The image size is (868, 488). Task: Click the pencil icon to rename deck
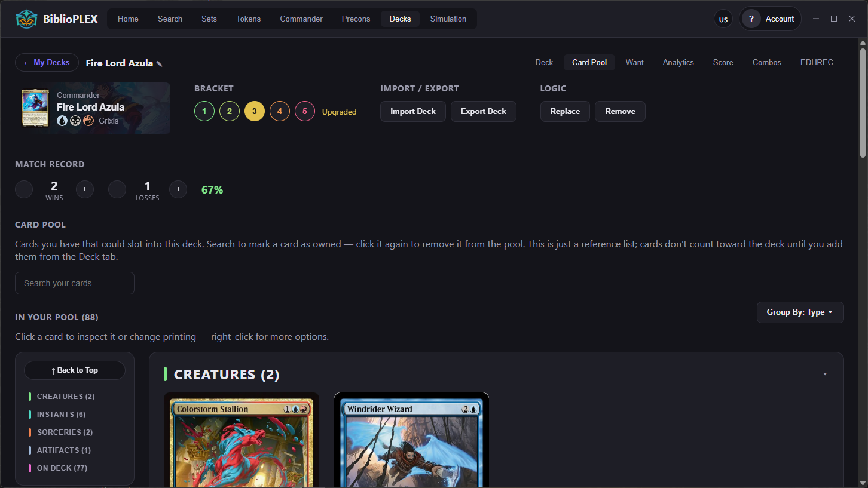click(160, 63)
